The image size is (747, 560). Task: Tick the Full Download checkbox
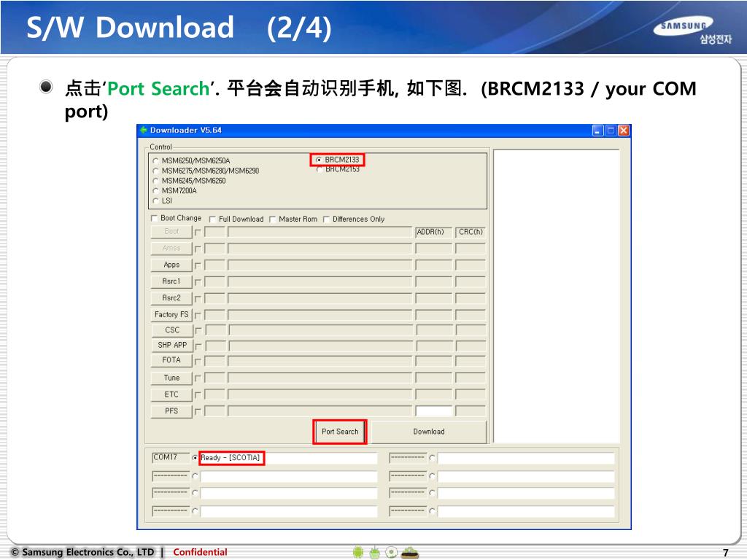click(212, 219)
